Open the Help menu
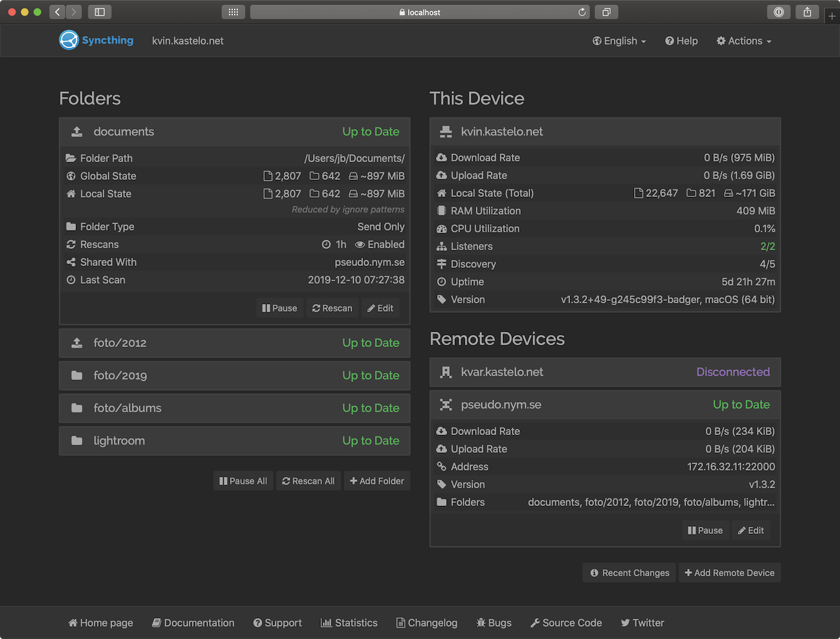This screenshot has width=840, height=639. [681, 41]
